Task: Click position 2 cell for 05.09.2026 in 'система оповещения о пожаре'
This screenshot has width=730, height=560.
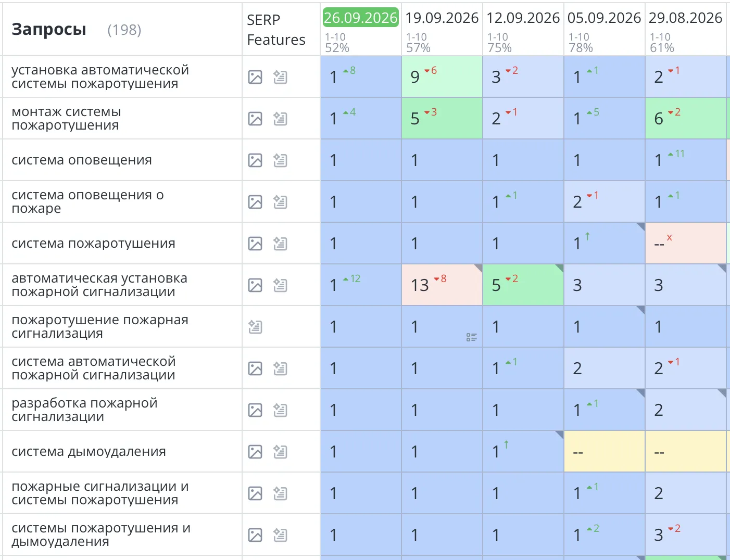Action: point(605,201)
